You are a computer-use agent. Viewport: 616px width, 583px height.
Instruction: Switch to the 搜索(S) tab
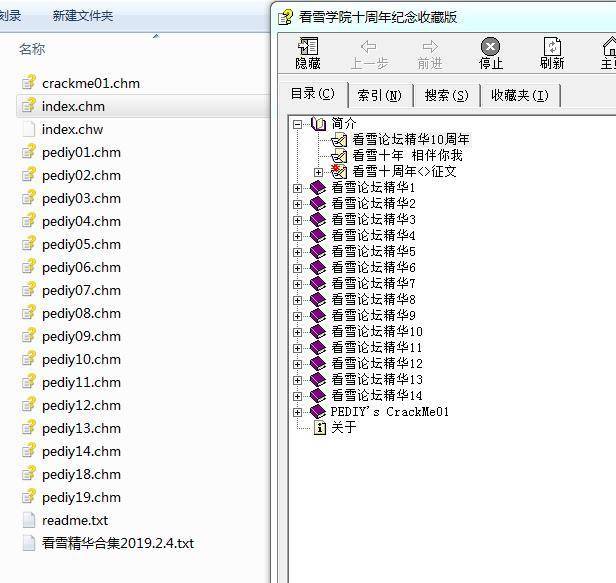(447, 95)
